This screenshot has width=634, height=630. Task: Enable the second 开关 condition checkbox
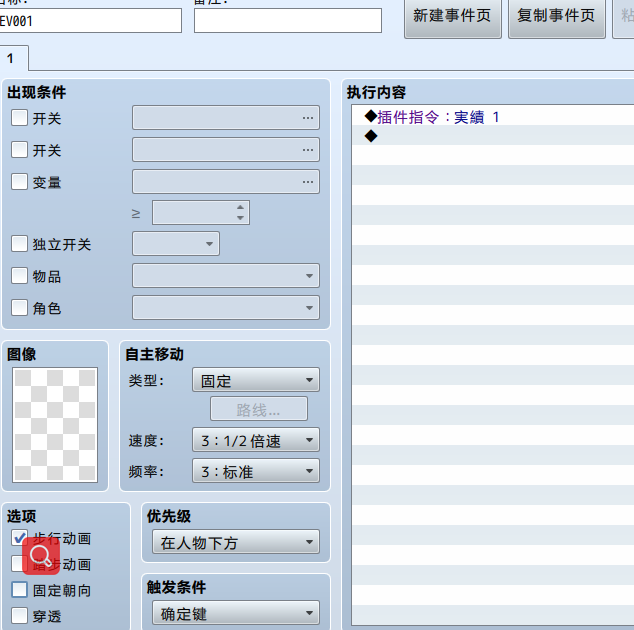point(19,150)
